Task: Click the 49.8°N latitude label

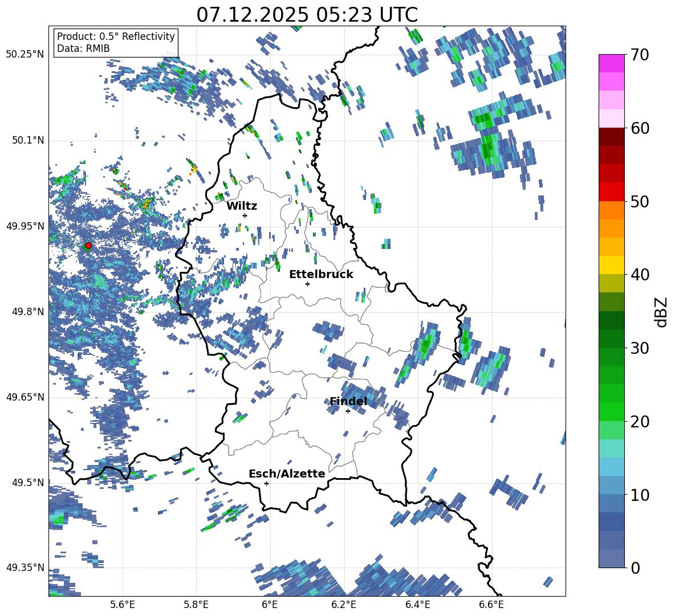Action: pyautogui.click(x=28, y=312)
